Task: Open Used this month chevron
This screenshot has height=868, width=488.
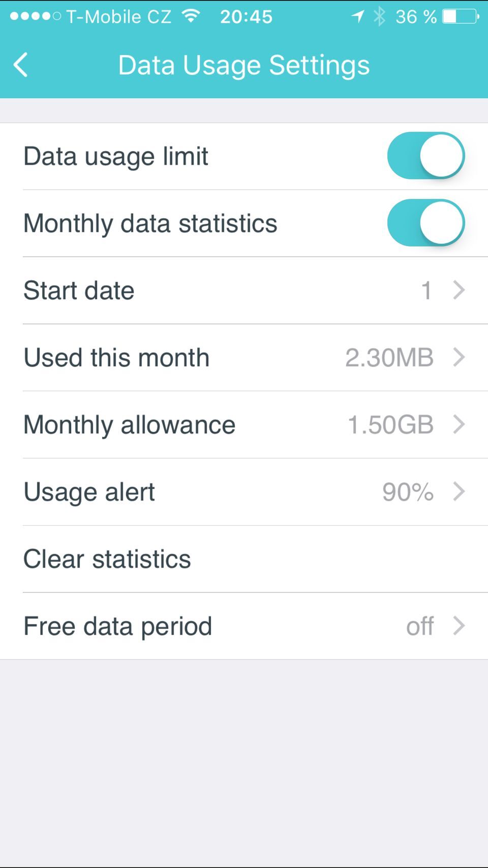Action: point(459,357)
